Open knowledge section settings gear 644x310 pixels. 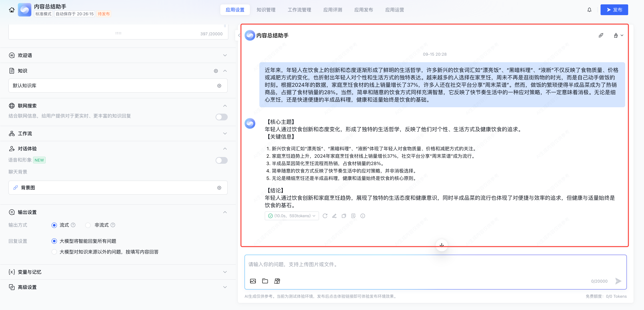[216, 71]
